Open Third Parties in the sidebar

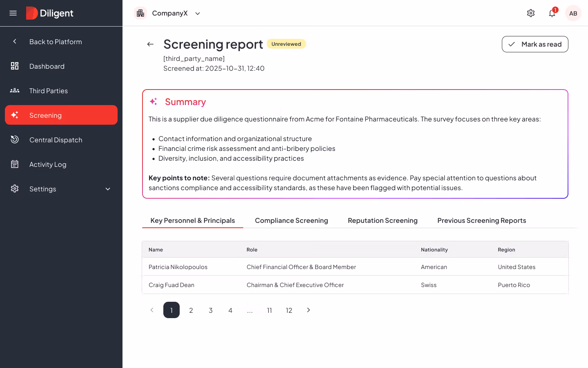click(61, 90)
